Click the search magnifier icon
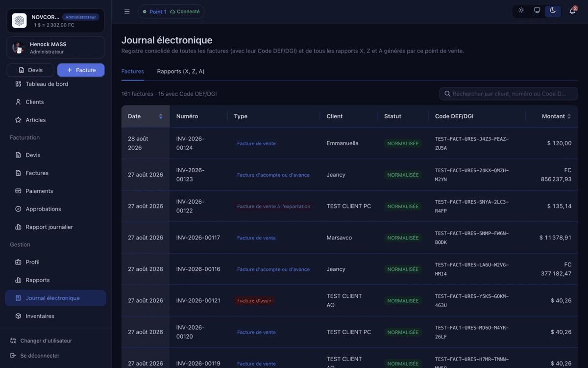The image size is (588, 368). pos(447,94)
